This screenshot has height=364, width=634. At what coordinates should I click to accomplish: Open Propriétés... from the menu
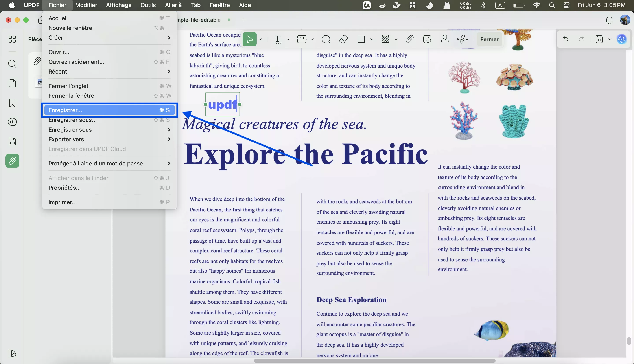pyautogui.click(x=109, y=188)
